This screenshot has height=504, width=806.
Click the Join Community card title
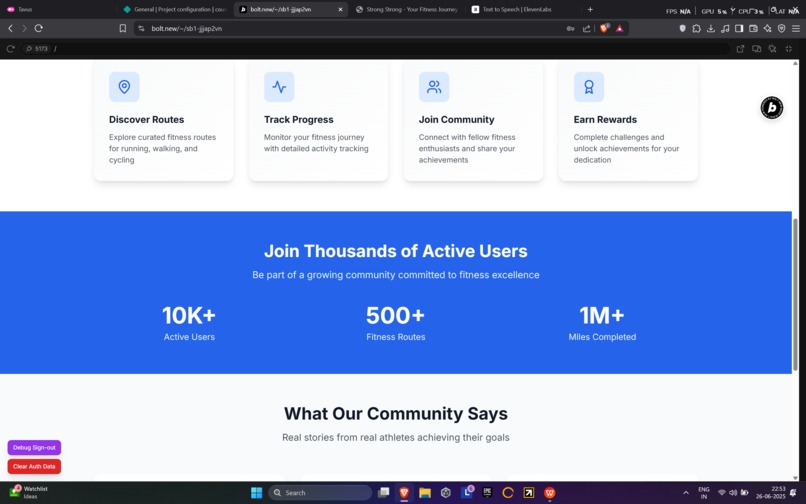click(x=456, y=119)
